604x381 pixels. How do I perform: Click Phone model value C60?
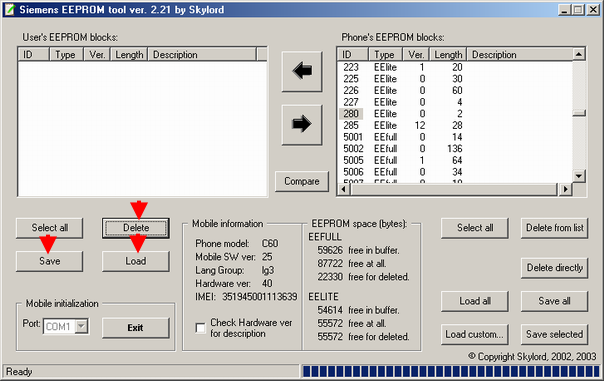coord(270,243)
